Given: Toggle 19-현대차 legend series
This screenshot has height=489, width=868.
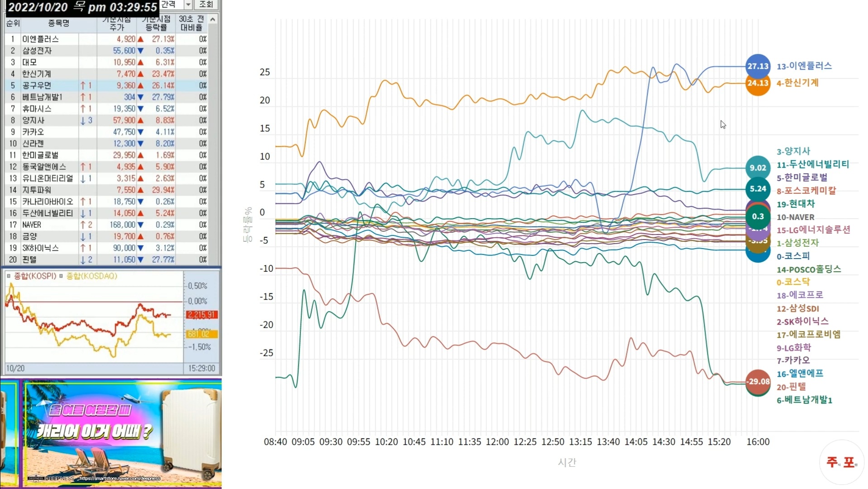Looking at the screenshot, I should [x=796, y=204].
